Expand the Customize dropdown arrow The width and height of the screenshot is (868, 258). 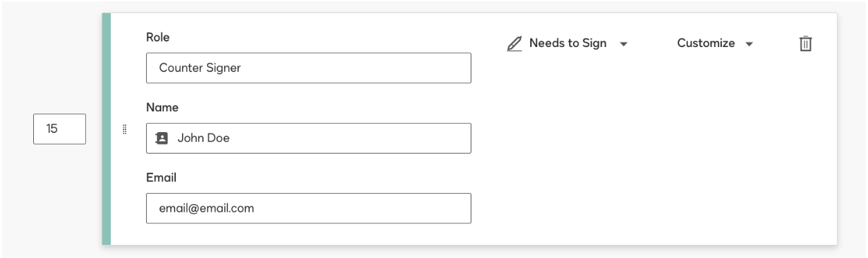(748, 44)
